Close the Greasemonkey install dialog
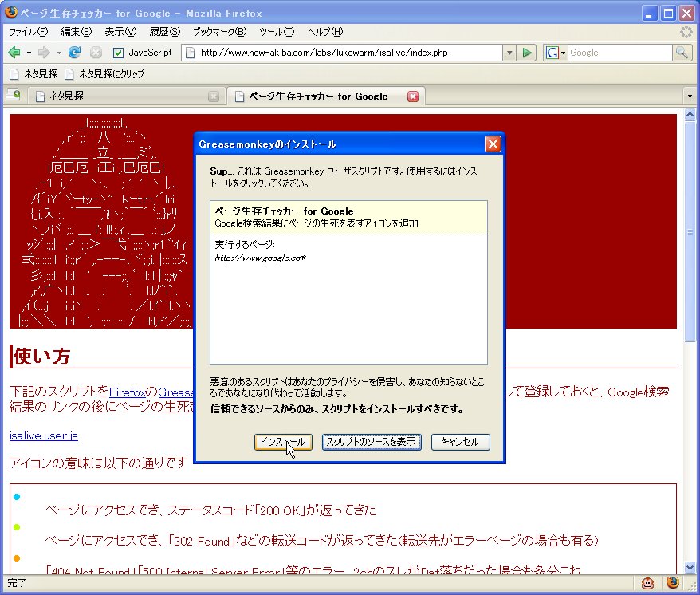Viewport: 700px width, 595px height. 493,144
